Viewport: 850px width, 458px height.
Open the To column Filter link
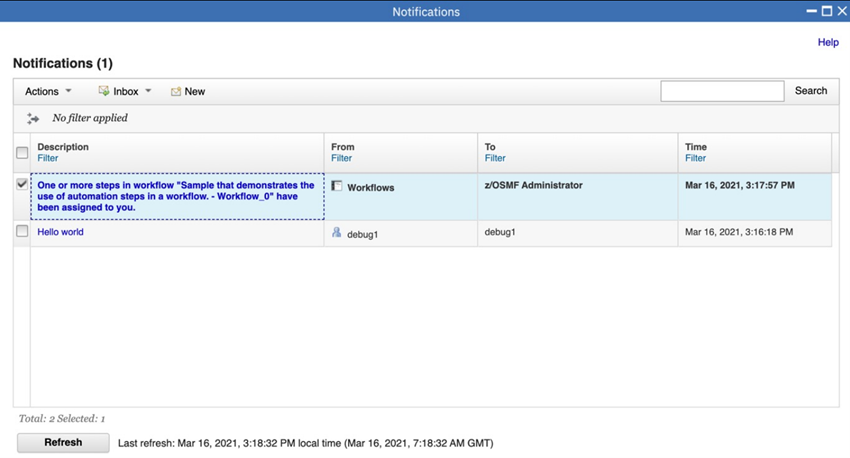[x=495, y=158]
